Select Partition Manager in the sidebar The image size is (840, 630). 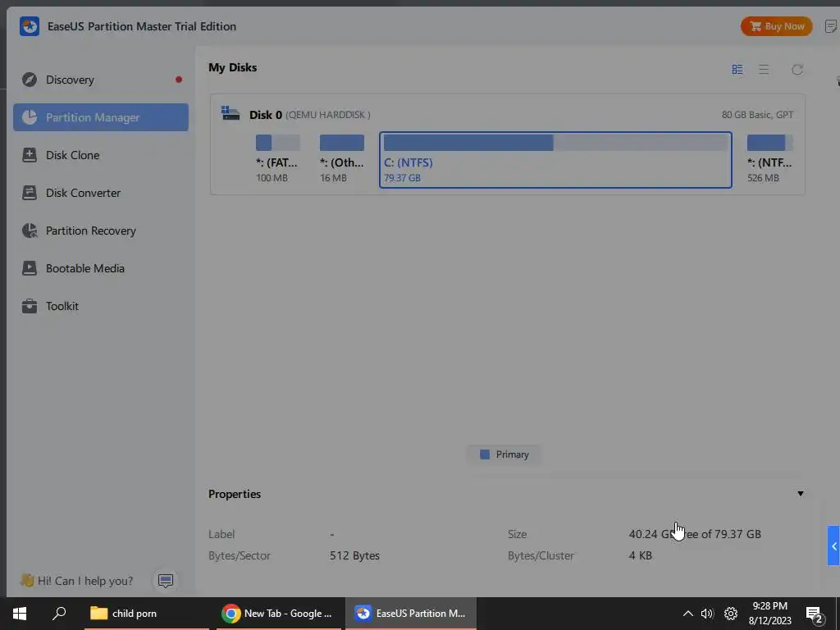click(x=101, y=117)
